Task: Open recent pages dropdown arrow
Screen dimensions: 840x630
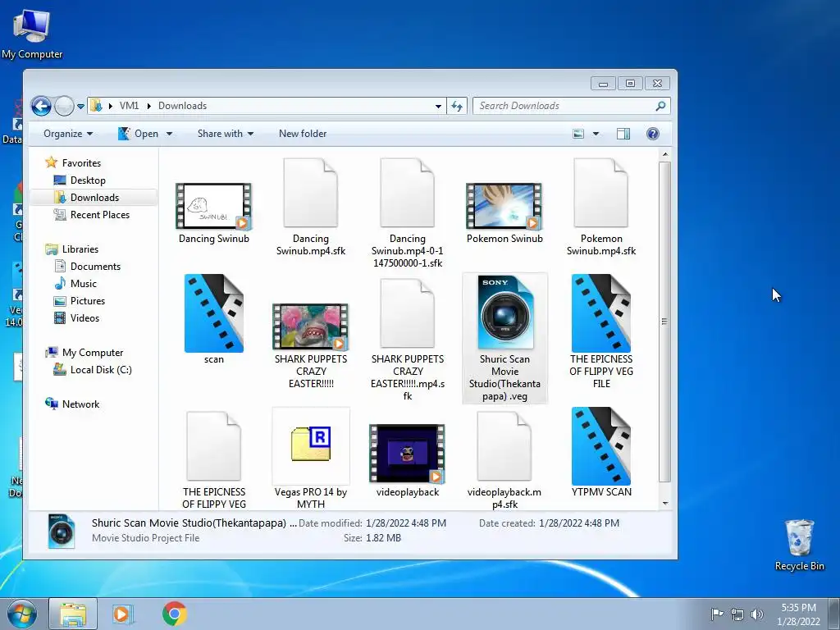Action: pos(80,106)
